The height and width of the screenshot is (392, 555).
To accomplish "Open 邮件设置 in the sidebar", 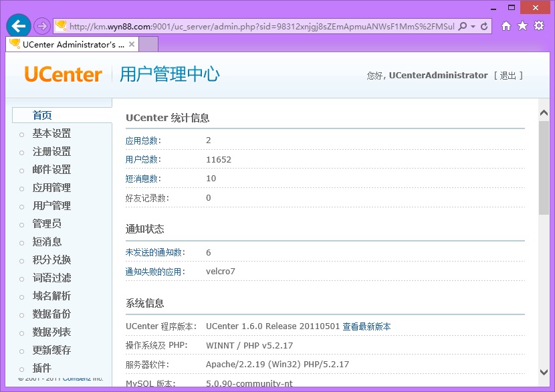I will 51,170.
